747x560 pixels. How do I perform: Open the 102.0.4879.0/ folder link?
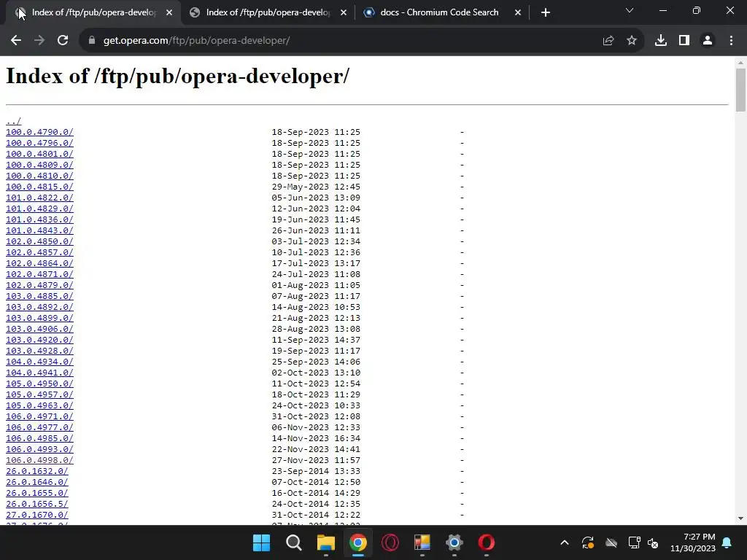[39, 285]
